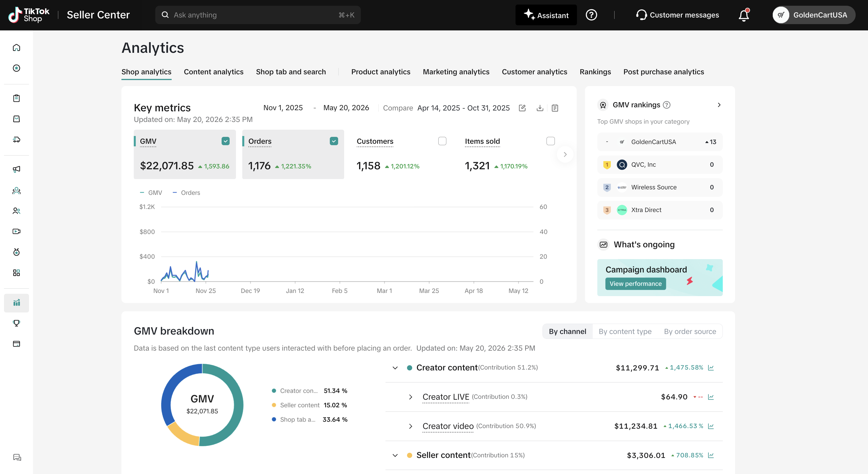Uncheck the GMV metric checkbox
The height and width of the screenshot is (474, 868).
226,141
